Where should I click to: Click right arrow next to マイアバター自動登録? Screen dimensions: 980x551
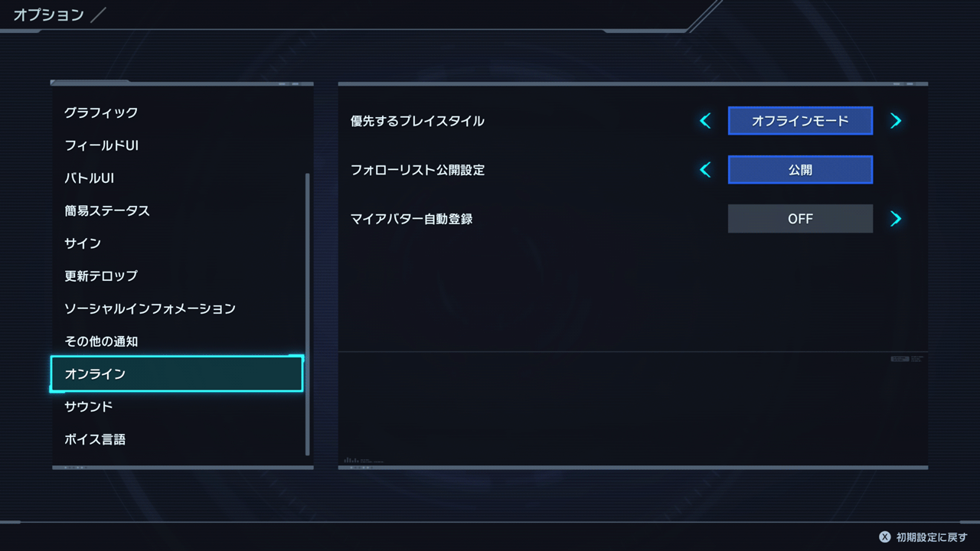click(896, 219)
